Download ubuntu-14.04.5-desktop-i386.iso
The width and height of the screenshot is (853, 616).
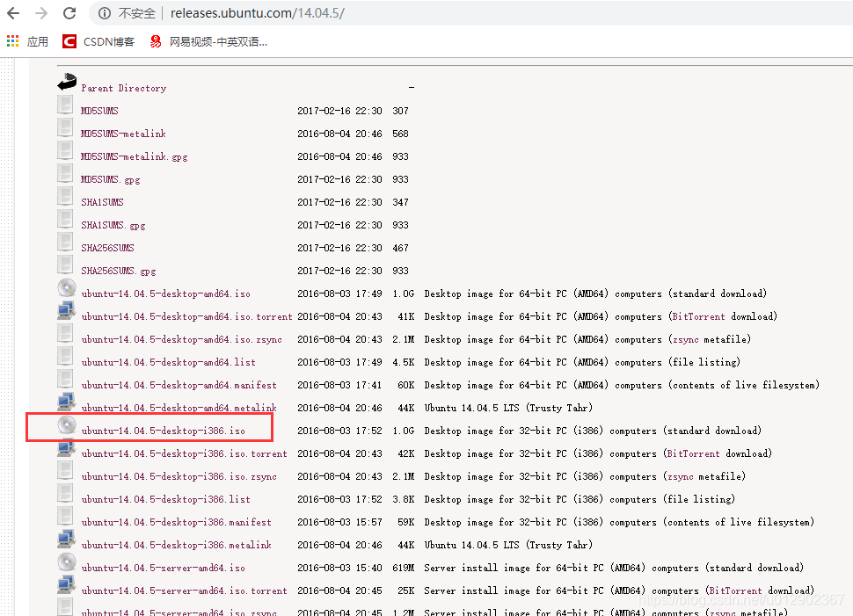[164, 431]
